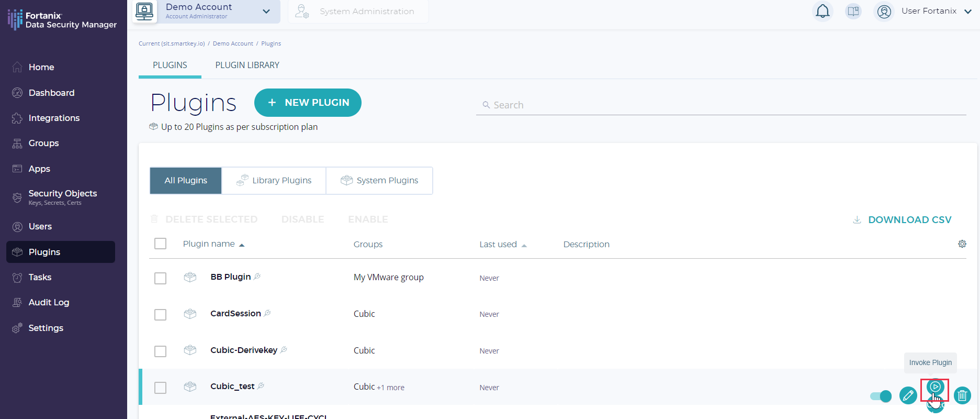Select the System Plugins filter tab
Image resolution: width=980 pixels, height=419 pixels.
click(379, 181)
